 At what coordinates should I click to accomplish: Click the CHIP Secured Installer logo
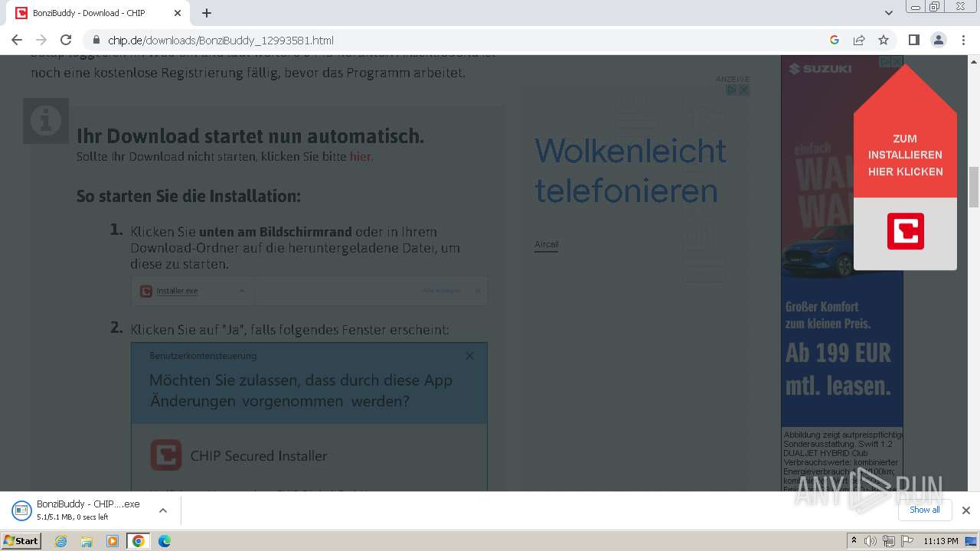pos(166,455)
